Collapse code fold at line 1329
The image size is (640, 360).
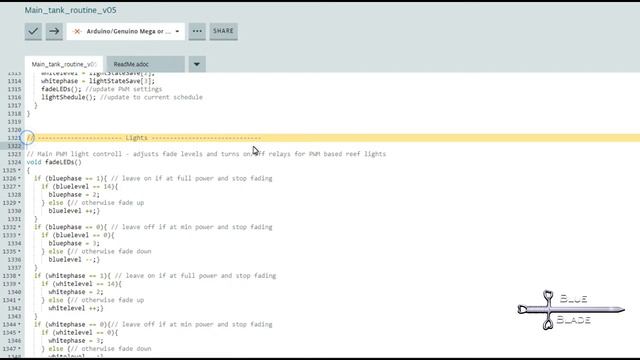pos(19,203)
